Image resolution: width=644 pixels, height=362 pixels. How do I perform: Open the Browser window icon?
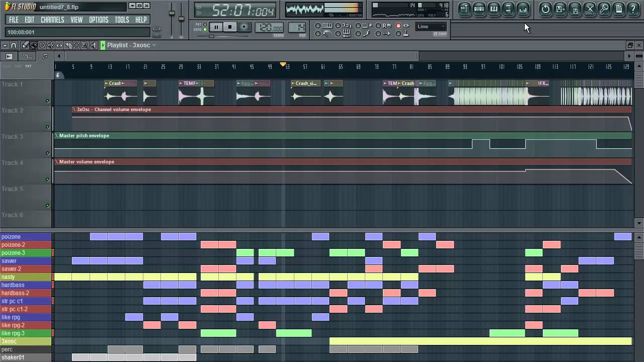(508, 9)
